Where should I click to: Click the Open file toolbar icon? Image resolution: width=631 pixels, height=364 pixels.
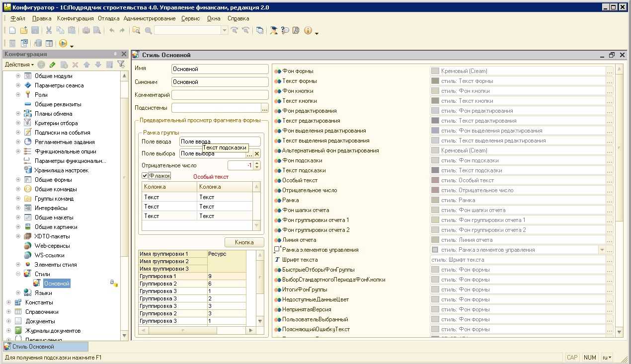(x=23, y=30)
